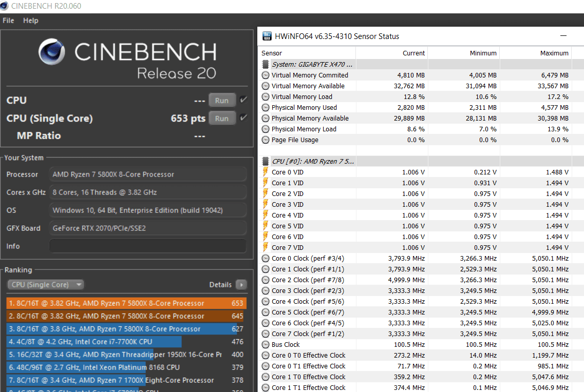Click the clock icon for Core 1 Clock (perf #1/1)
Viewport: 584px width, 392px height.
pyautogui.click(x=266, y=269)
